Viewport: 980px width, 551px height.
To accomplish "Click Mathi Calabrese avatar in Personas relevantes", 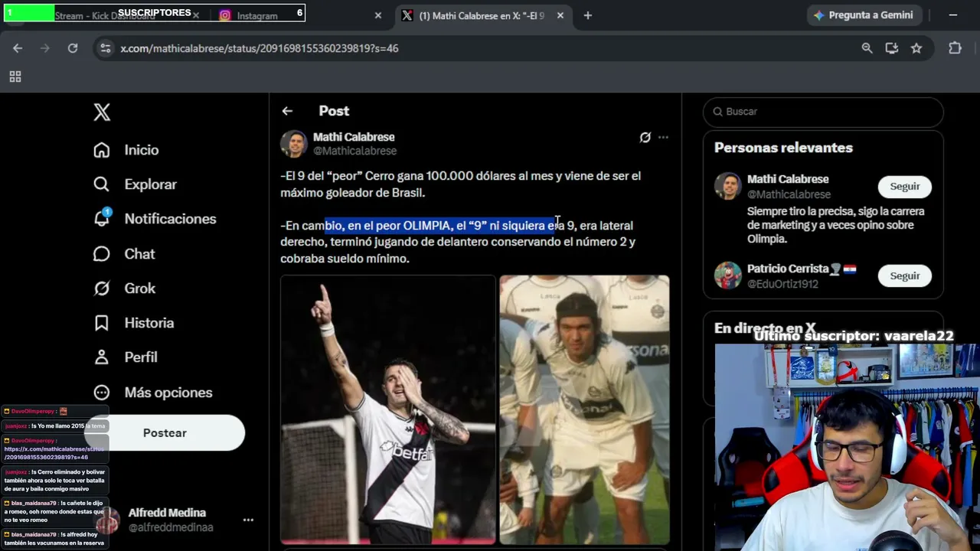I will point(728,186).
